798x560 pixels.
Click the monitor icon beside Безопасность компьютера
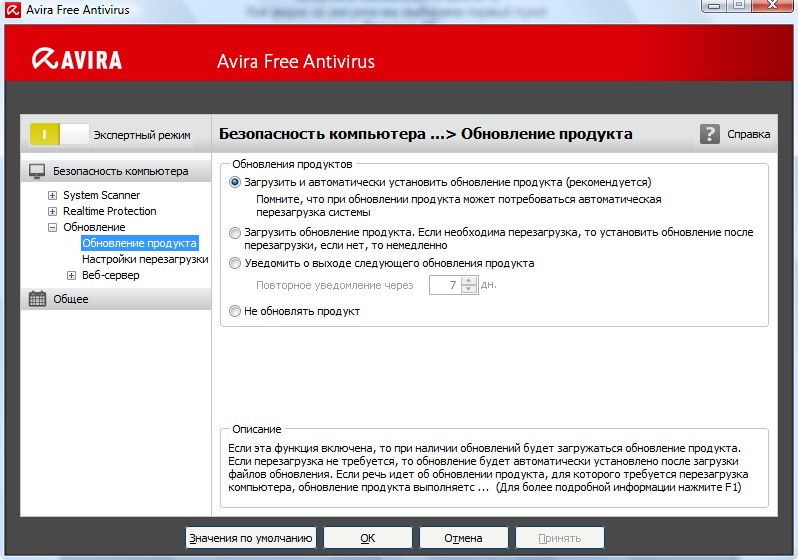[x=37, y=171]
